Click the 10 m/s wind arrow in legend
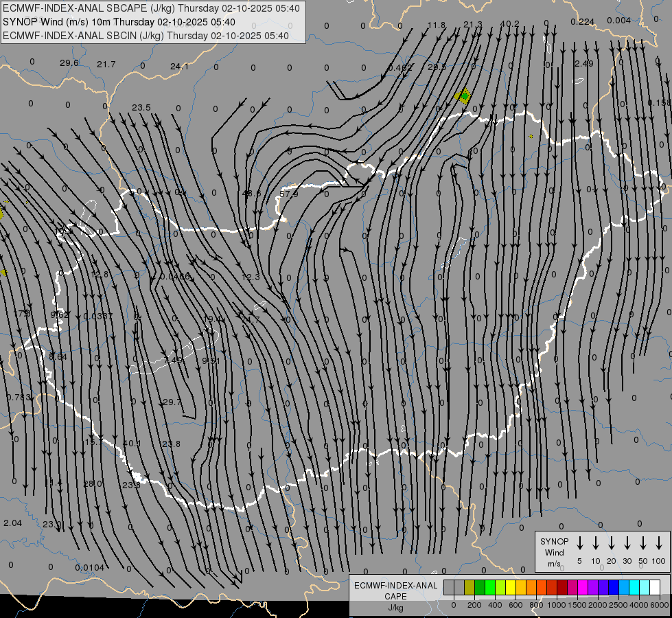This screenshot has width=672, height=618. [596, 543]
